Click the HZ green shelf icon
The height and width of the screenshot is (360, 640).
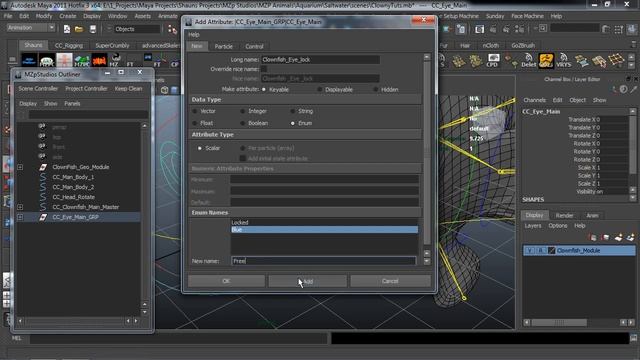(82, 60)
